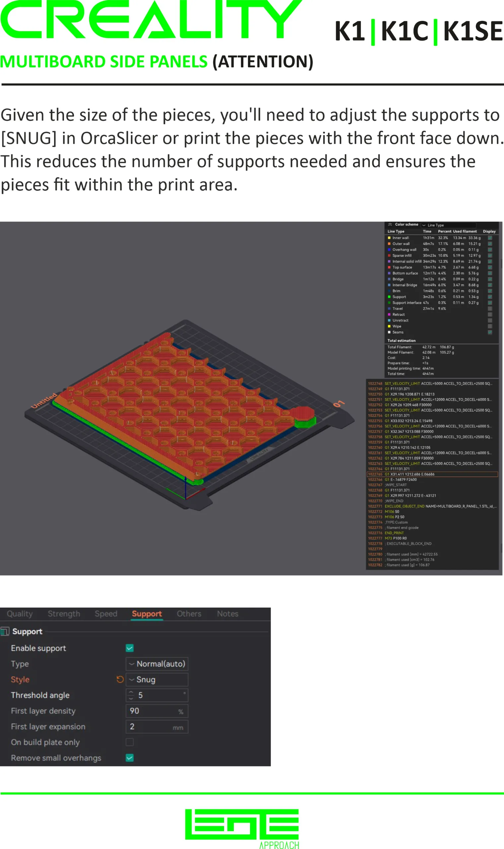Click the Style reset-to-default arrow icon
The height and width of the screenshot is (849, 504).
120,679
